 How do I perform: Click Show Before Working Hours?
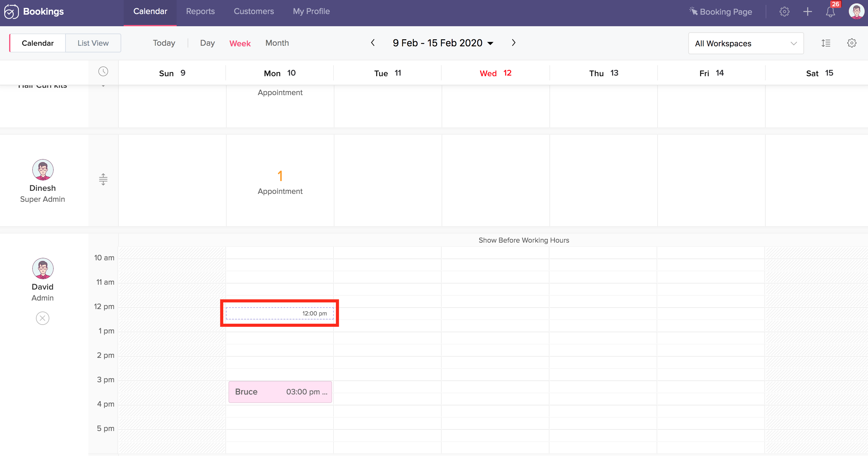click(524, 240)
